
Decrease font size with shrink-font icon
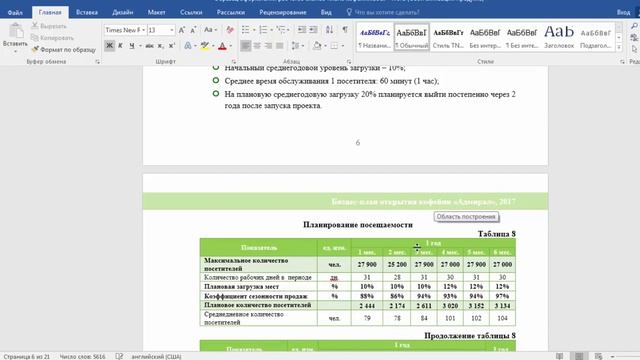(193, 30)
